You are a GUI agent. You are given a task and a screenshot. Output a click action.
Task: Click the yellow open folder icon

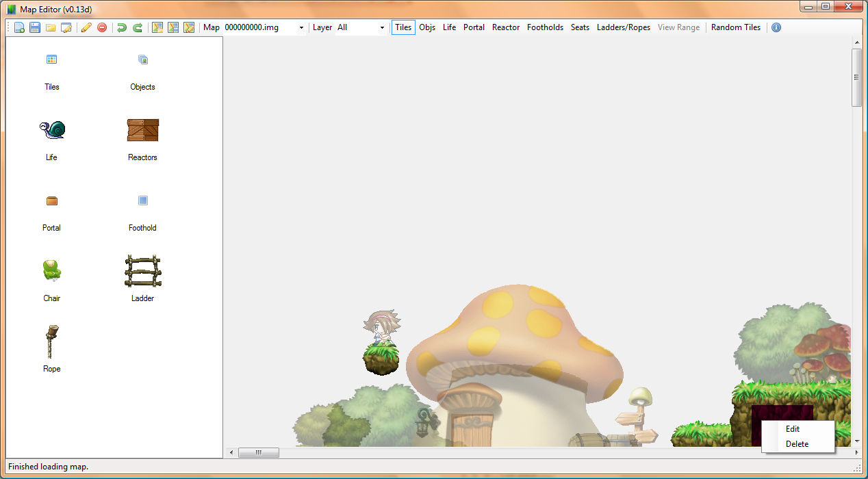tap(51, 27)
